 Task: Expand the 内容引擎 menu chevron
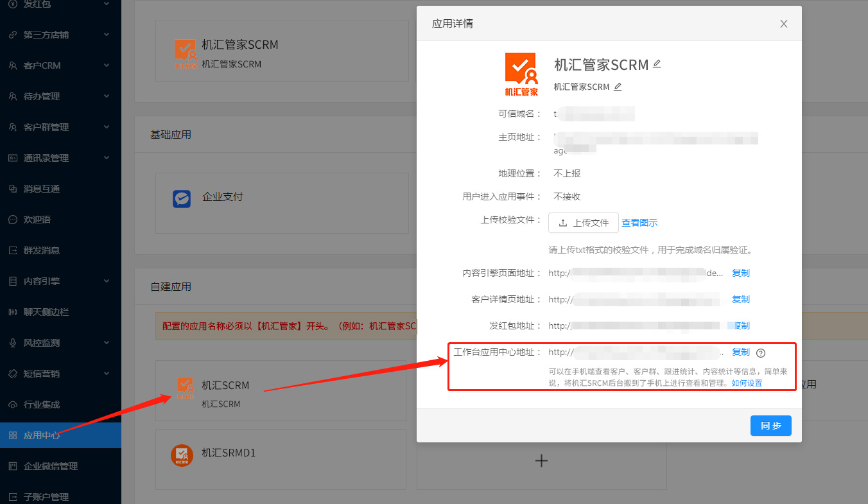(107, 281)
